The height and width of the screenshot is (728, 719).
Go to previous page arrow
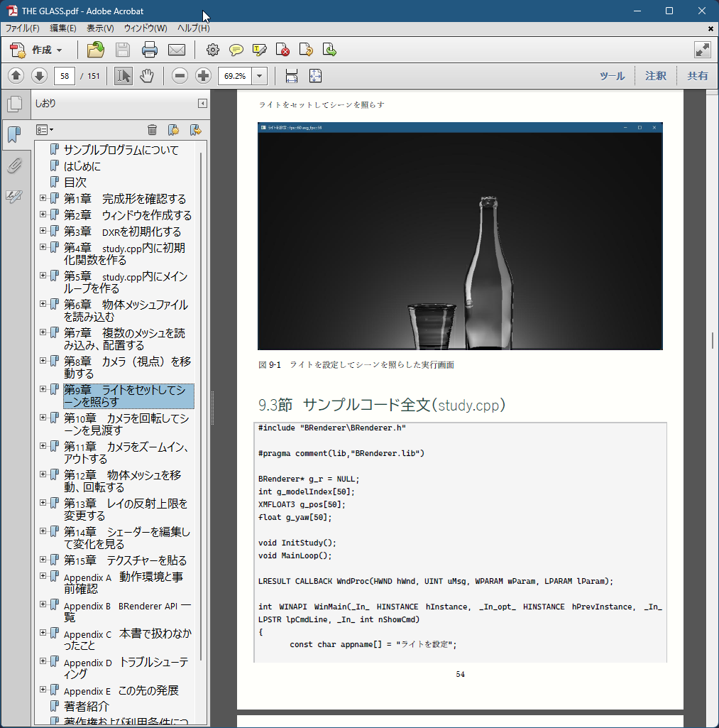pos(16,76)
